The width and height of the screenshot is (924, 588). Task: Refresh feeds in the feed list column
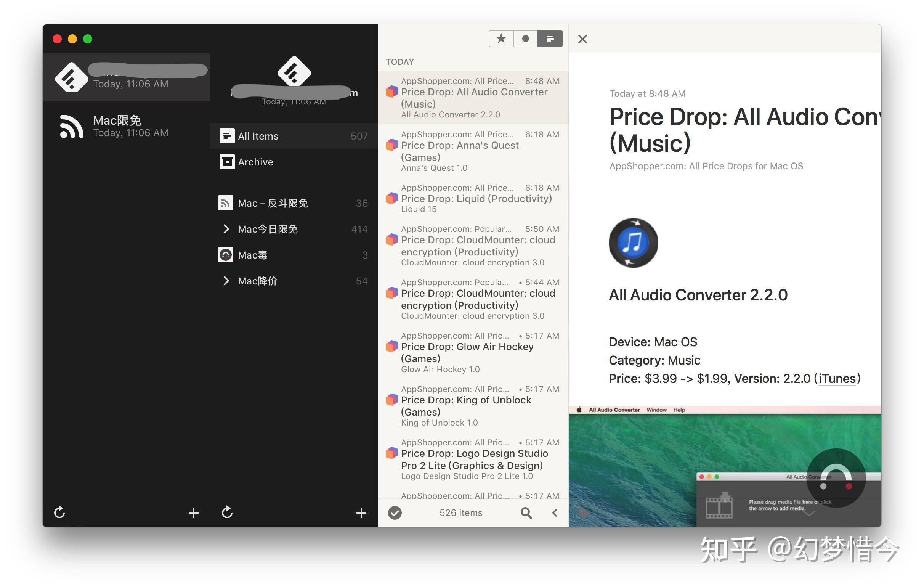click(227, 512)
